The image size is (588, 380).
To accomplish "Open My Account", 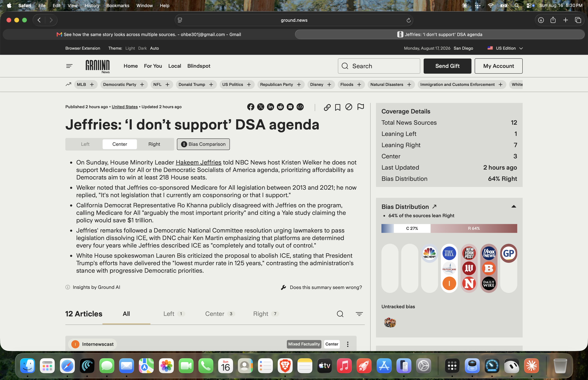I will point(498,66).
